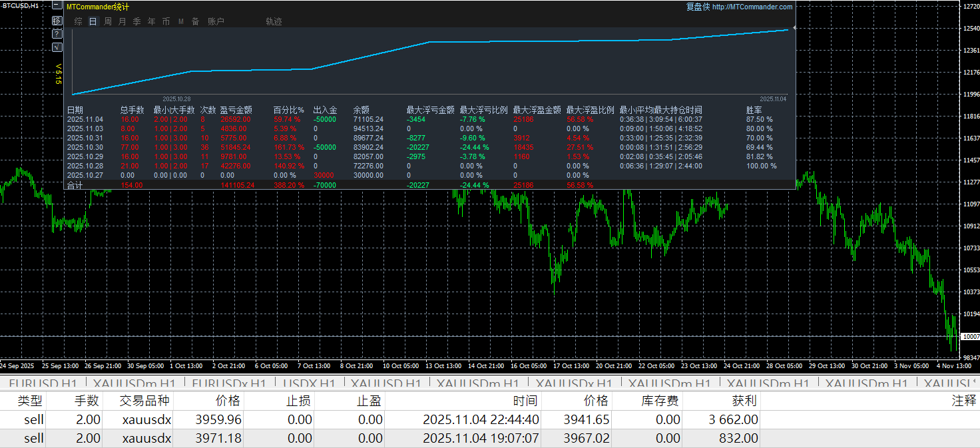
Task: Select the 季 quarterly statistics tab
Action: click(x=137, y=21)
